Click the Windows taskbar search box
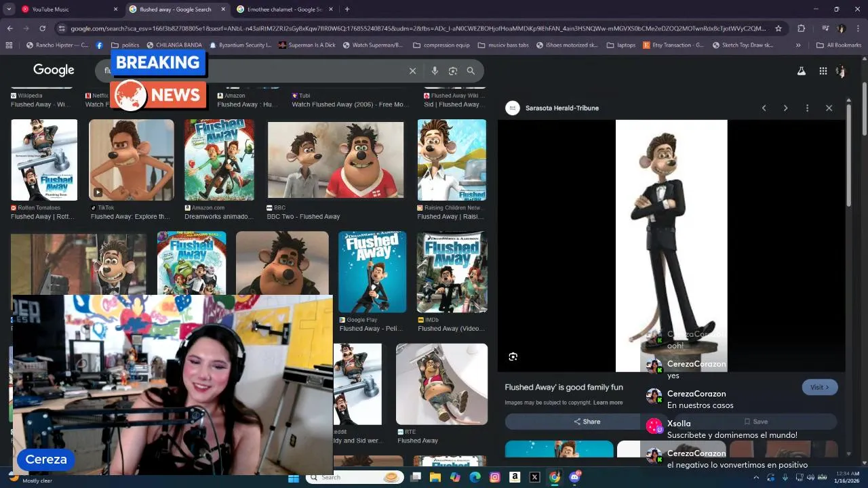The width and height of the screenshot is (868, 488). coord(354,477)
